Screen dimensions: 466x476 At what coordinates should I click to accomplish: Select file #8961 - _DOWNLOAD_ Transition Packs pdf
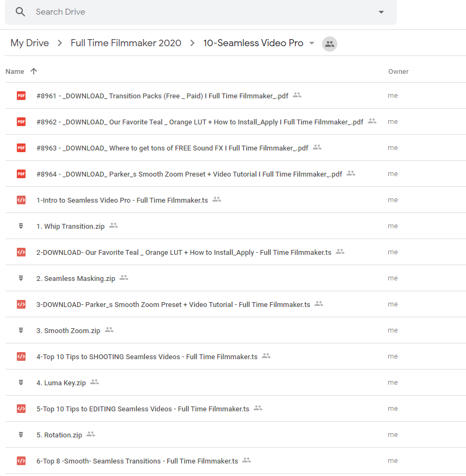tap(162, 96)
